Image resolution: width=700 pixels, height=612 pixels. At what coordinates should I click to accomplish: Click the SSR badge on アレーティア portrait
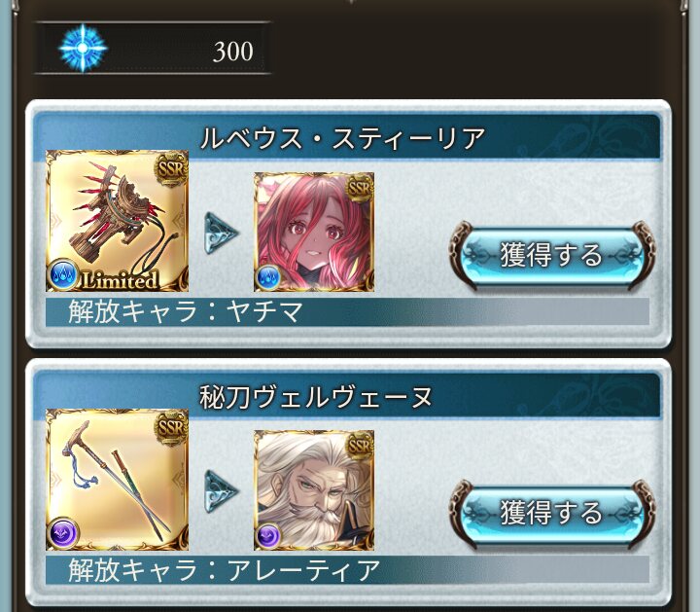click(x=360, y=447)
